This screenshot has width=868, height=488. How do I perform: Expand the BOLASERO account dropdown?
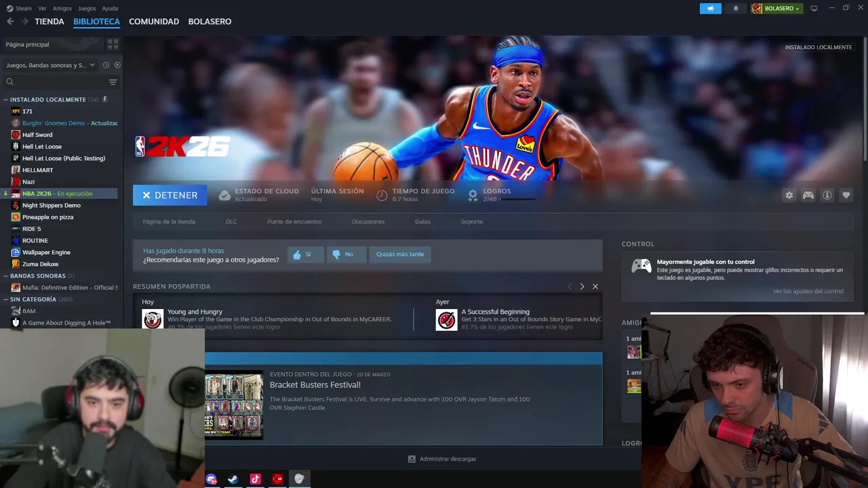tap(776, 8)
